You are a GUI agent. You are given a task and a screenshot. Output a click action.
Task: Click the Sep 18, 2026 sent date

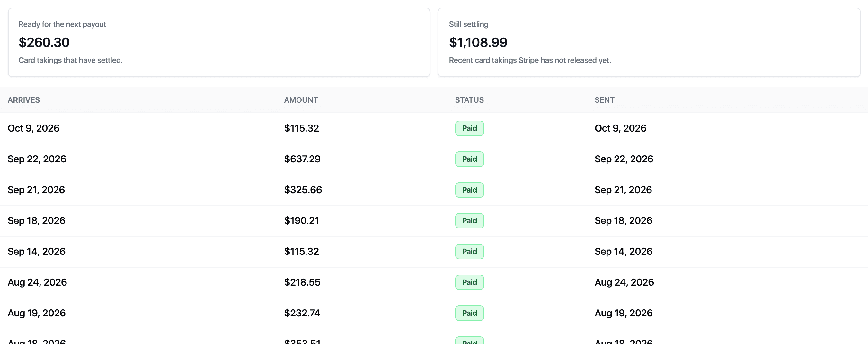point(623,221)
